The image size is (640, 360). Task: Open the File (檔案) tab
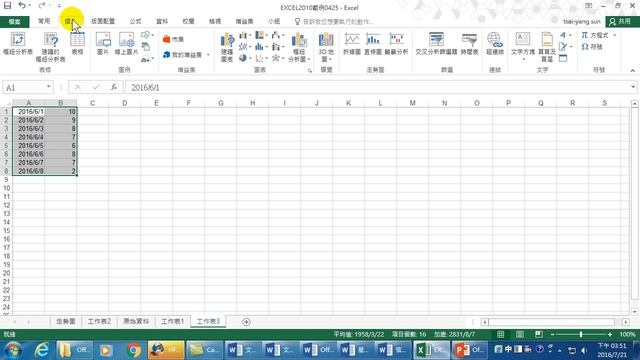[x=14, y=21]
